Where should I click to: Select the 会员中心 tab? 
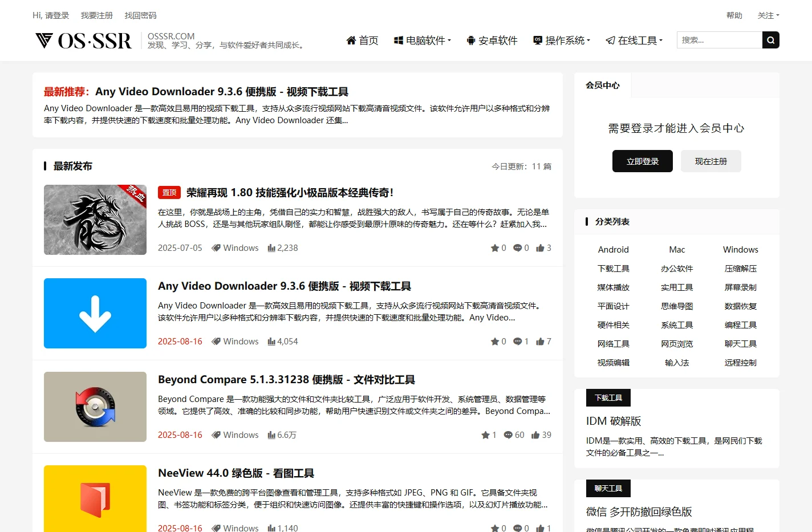603,85
